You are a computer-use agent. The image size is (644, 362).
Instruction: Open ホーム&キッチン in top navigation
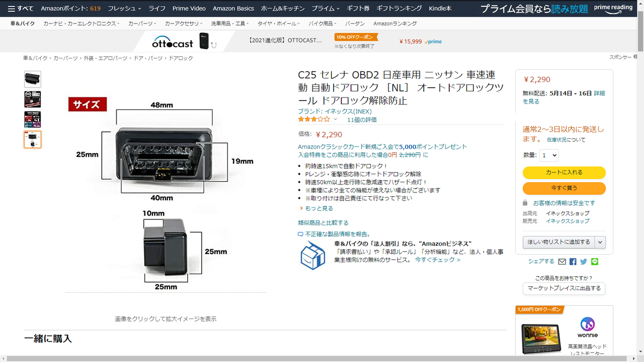click(x=283, y=9)
